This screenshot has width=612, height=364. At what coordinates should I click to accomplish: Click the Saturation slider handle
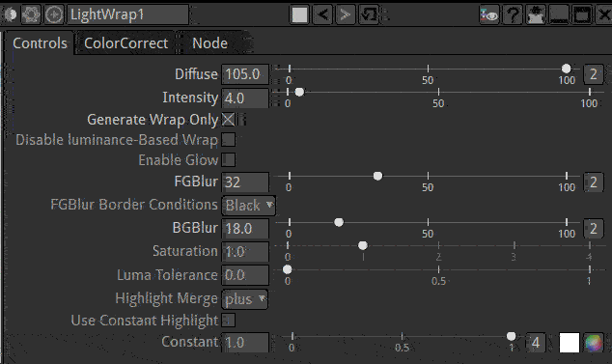pos(363,245)
